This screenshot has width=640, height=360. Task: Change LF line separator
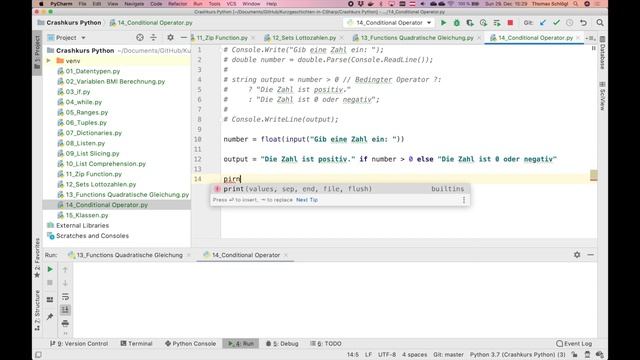coord(368,355)
